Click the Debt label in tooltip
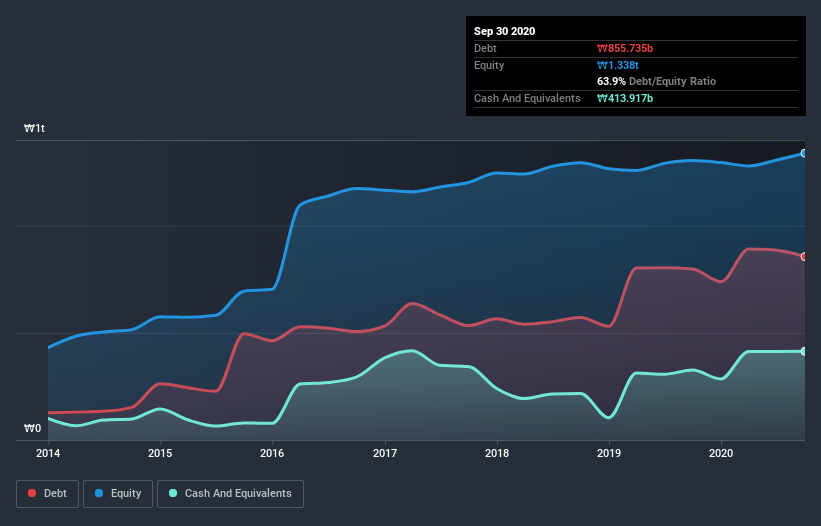This screenshot has height=526, width=821. [485, 48]
